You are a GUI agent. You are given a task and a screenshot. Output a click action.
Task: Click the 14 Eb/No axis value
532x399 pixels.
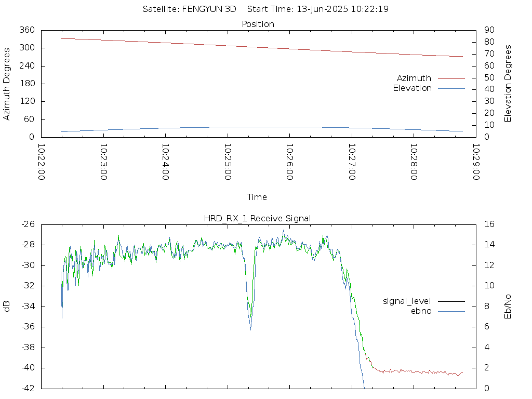[489, 245]
